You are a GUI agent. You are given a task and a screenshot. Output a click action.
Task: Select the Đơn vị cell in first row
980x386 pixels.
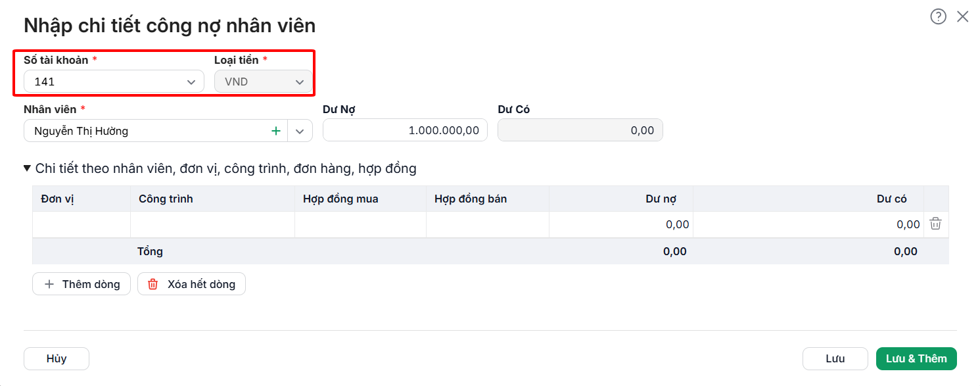click(82, 224)
